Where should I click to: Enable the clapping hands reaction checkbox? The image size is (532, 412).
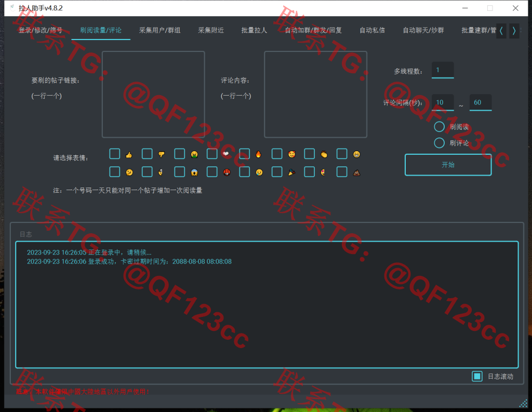pos(310,154)
